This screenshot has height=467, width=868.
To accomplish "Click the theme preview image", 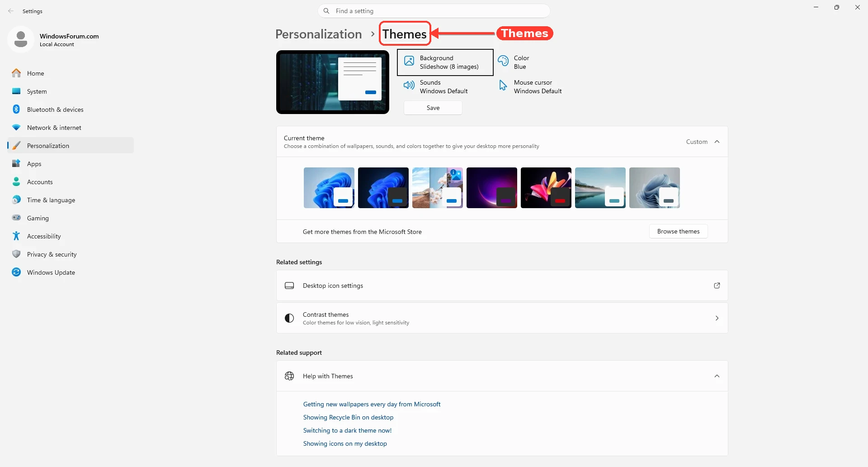I will click(x=333, y=82).
